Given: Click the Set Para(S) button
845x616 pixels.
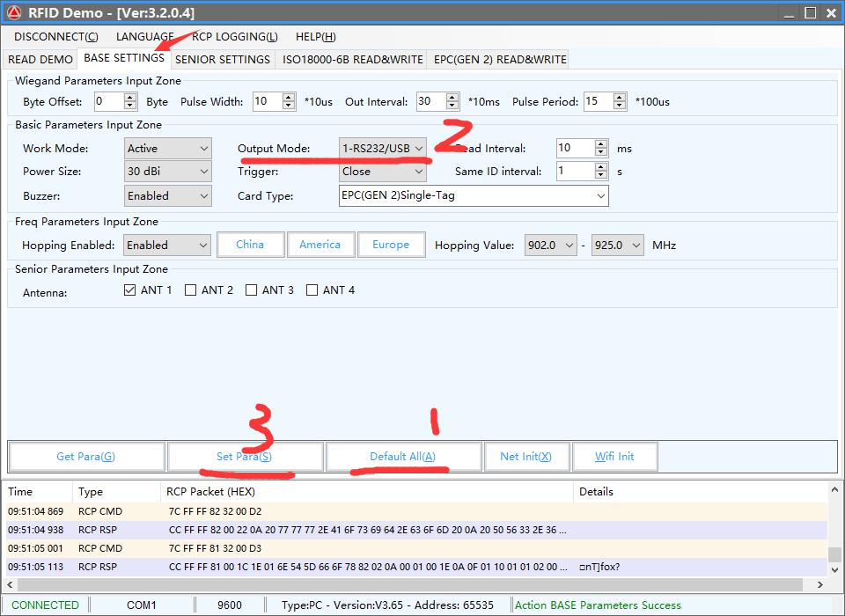Looking at the screenshot, I should (x=245, y=457).
